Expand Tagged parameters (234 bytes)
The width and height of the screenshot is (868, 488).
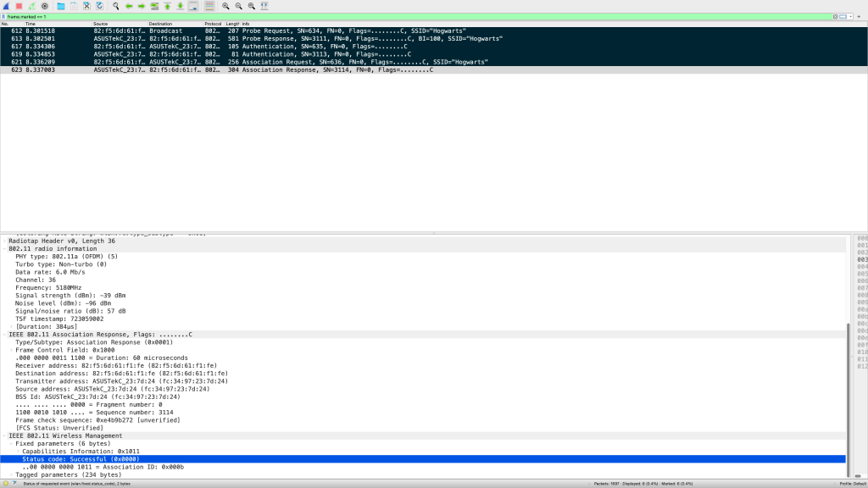(x=11, y=474)
